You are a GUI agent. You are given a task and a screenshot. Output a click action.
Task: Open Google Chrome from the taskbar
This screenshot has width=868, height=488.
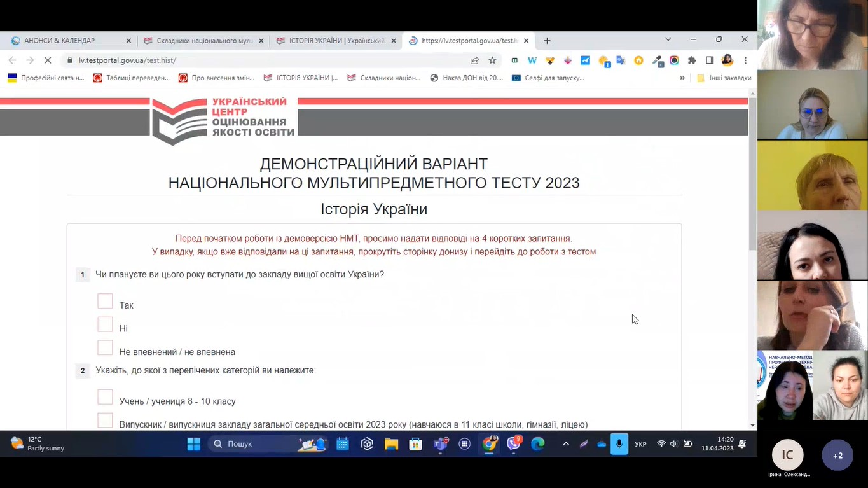489,444
